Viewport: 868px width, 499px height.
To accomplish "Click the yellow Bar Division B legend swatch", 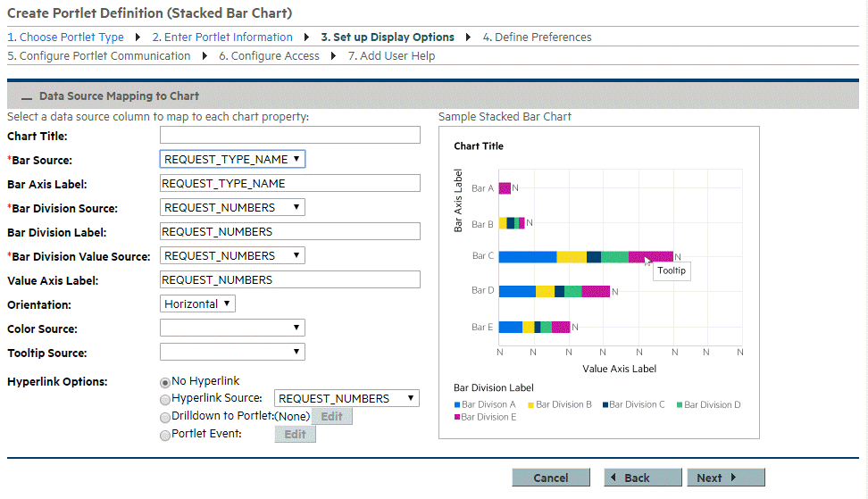I will click(x=531, y=405).
